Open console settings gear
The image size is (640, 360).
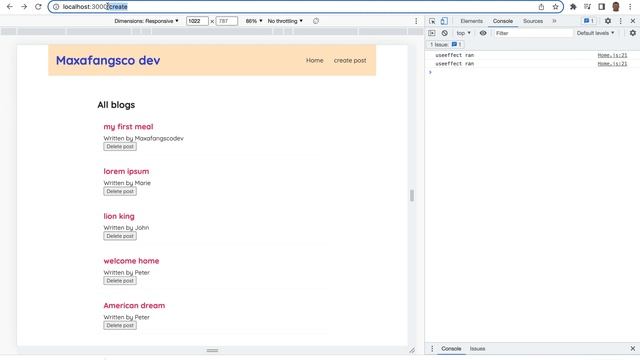tap(633, 33)
